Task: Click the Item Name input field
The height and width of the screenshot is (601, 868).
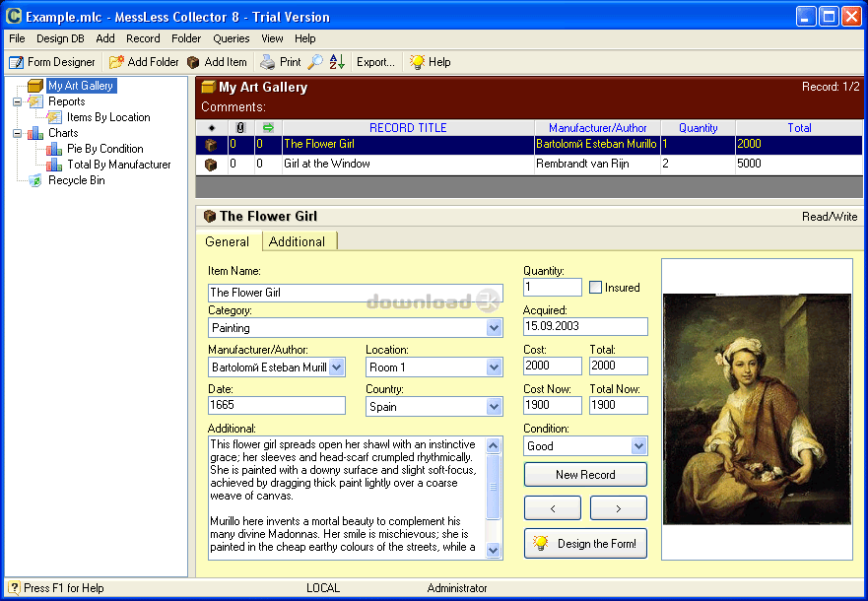Action: (356, 293)
